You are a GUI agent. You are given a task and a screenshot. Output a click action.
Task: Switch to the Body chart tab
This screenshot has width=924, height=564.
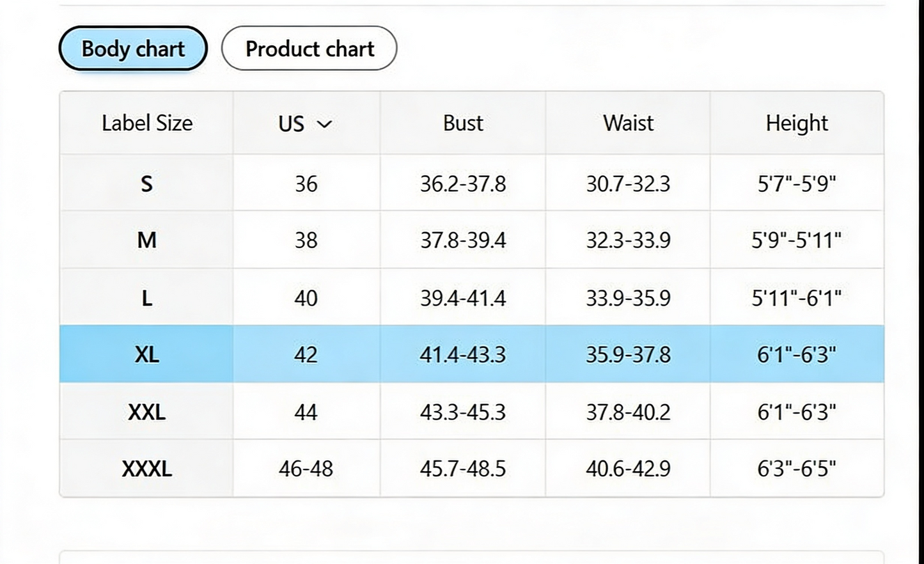pyautogui.click(x=133, y=49)
